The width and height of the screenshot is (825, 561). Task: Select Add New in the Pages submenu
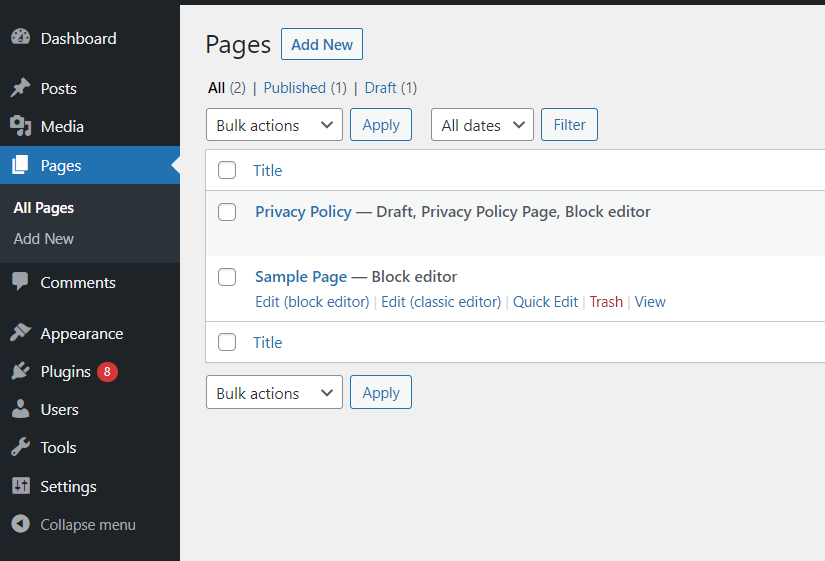click(x=44, y=239)
